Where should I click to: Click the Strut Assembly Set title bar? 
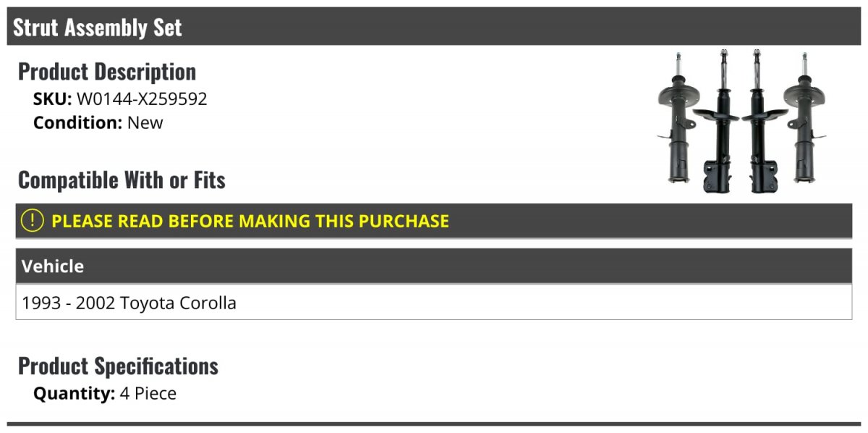(434, 27)
